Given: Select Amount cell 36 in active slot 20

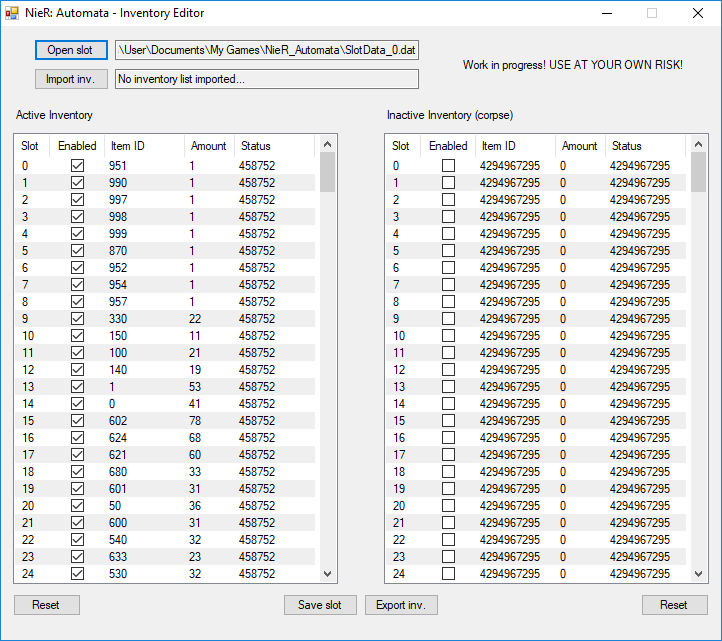Looking at the screenshot, I should (195, 506).
